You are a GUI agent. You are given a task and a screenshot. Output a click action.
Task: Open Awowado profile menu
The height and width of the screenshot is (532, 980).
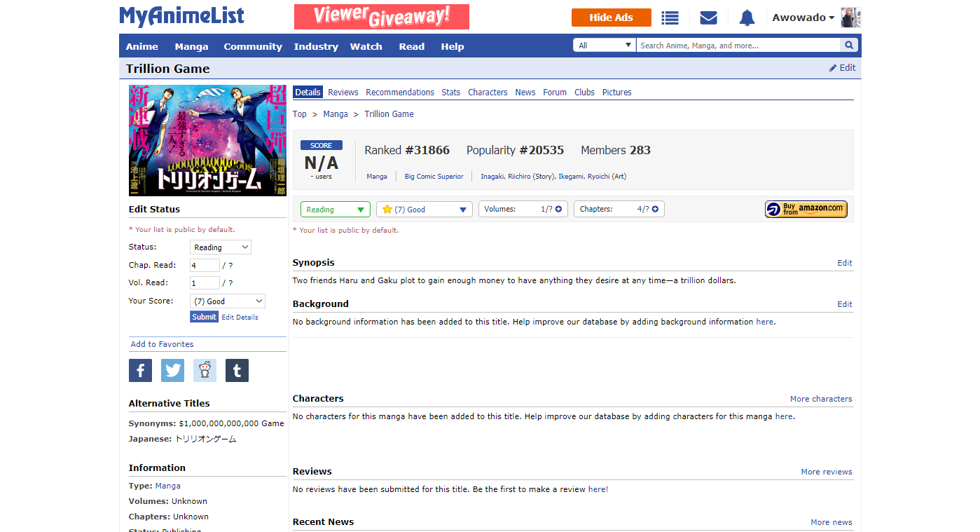click(803, 18)
